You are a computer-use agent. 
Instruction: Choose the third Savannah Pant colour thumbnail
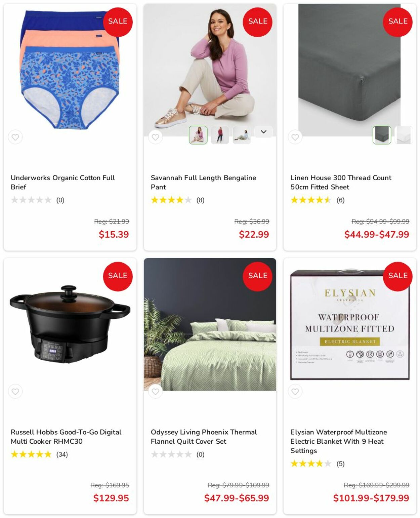pyautogui.click(x=242, y=135)
